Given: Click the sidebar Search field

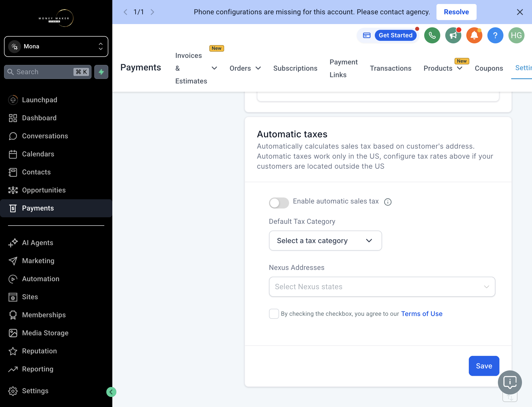Looking at the screenshot, I should pos(48,72).
